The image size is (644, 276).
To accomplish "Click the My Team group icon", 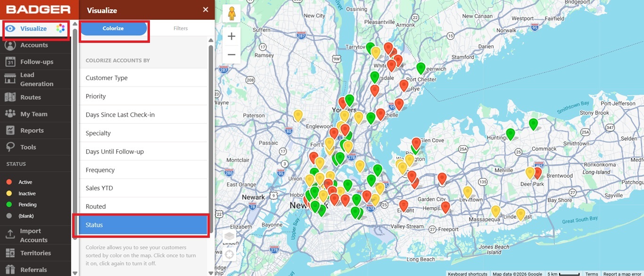I will click(10, 114).
